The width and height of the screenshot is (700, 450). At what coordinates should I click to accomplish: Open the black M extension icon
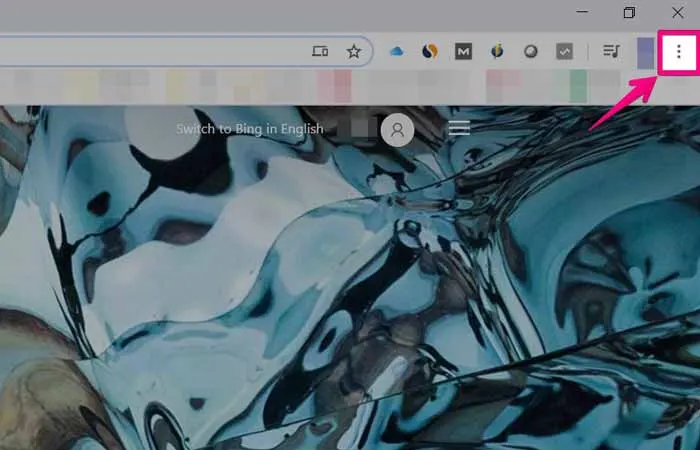point(463,52)
